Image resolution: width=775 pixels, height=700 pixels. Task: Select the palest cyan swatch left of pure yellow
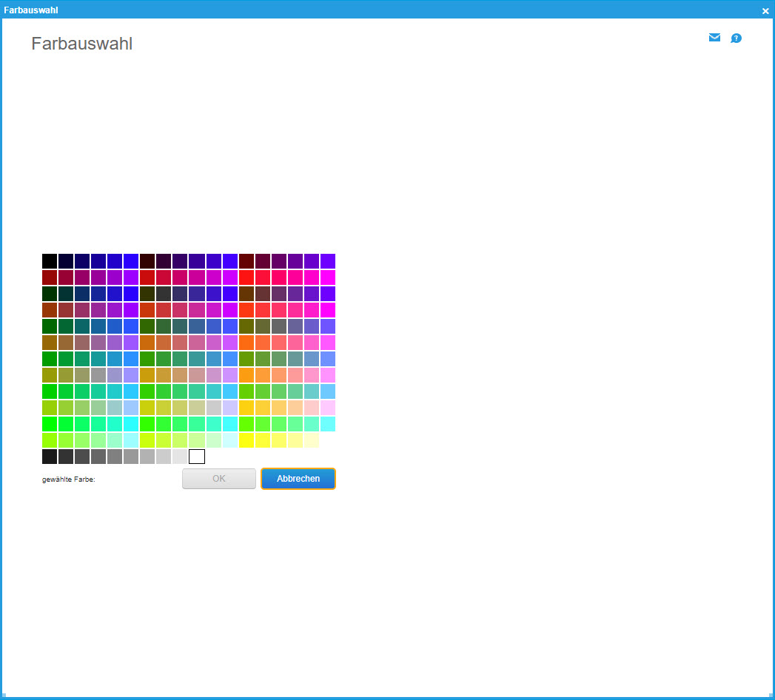tap(230, 440)
